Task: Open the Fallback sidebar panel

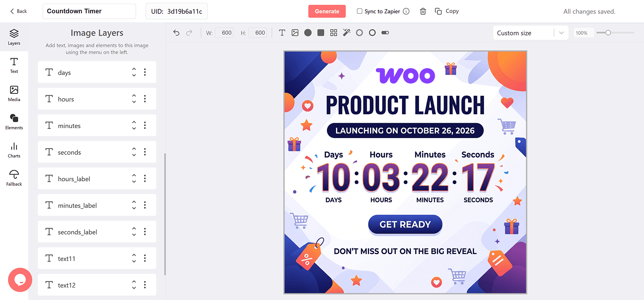Action: pos(14,178)
